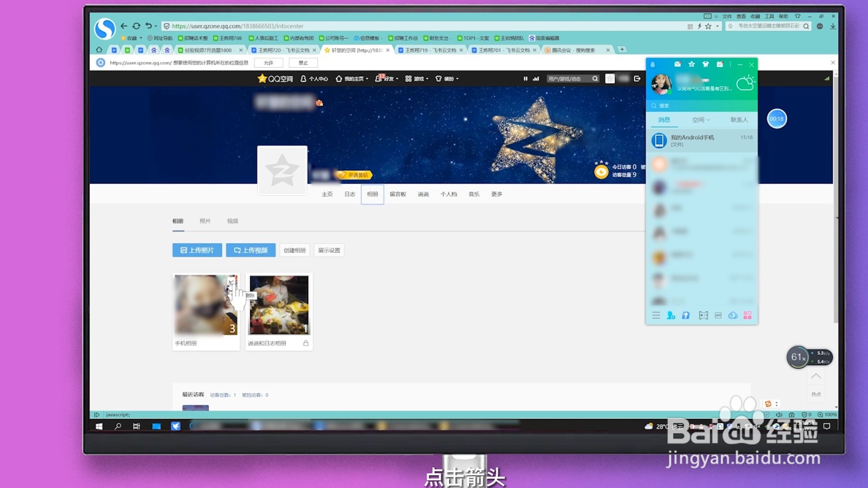Switch to the 视频 sub-tab
The width and height of the screenshot is (868, 488).
point(233,221)
